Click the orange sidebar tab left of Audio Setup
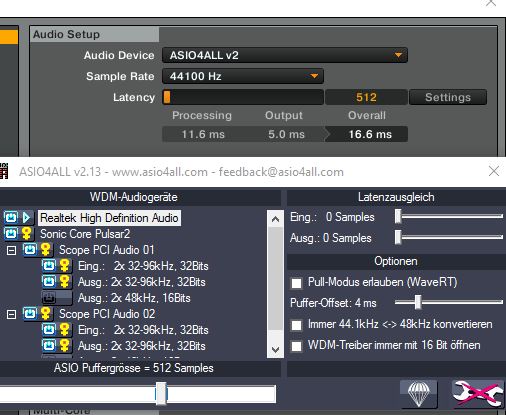 tap(9, 37)
